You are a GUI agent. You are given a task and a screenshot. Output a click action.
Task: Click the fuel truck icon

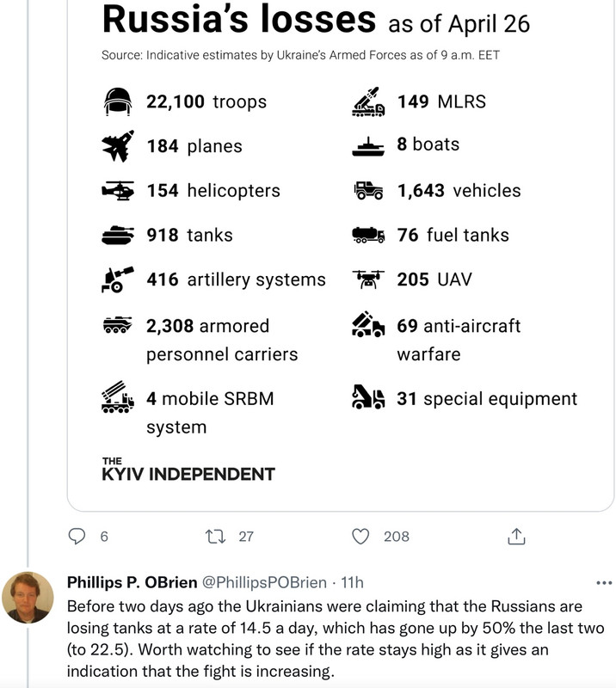pos(368,236)
